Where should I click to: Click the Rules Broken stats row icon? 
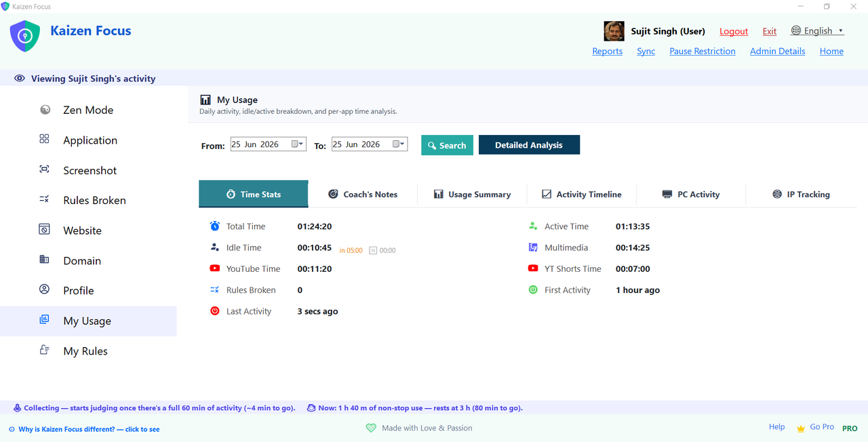click(x=214, y=289)
